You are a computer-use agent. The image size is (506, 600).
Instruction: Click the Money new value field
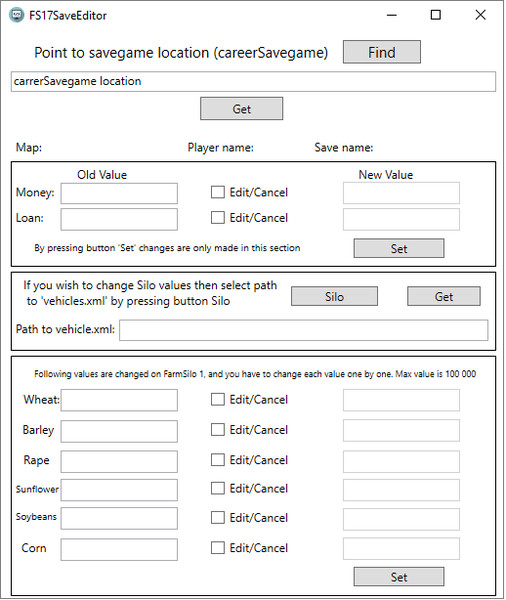tap(401, 193)
